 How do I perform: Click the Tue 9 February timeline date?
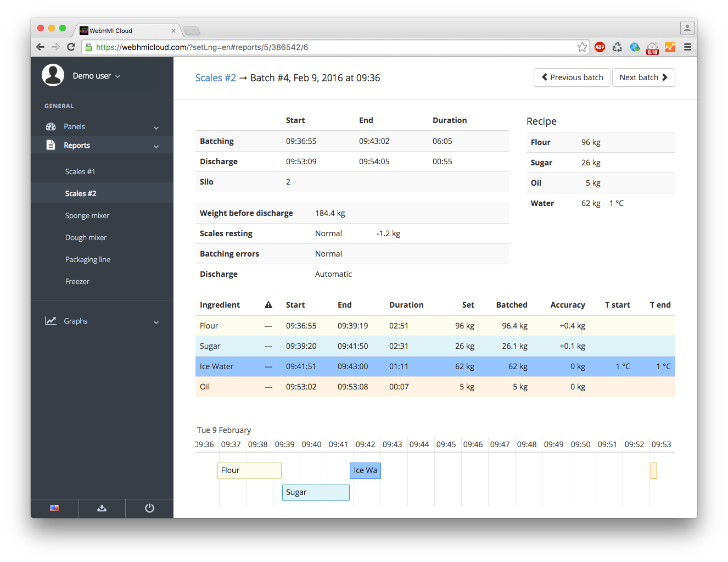click(x=224, y=430)
